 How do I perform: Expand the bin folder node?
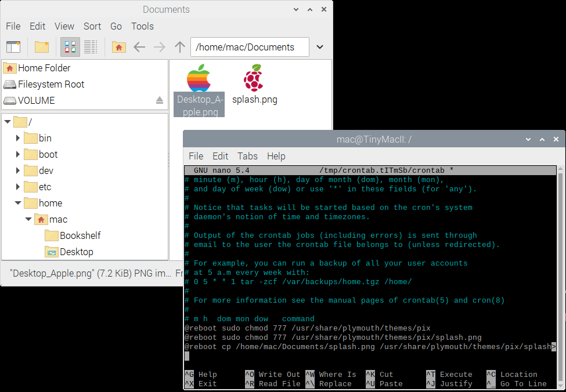[17, 138]
